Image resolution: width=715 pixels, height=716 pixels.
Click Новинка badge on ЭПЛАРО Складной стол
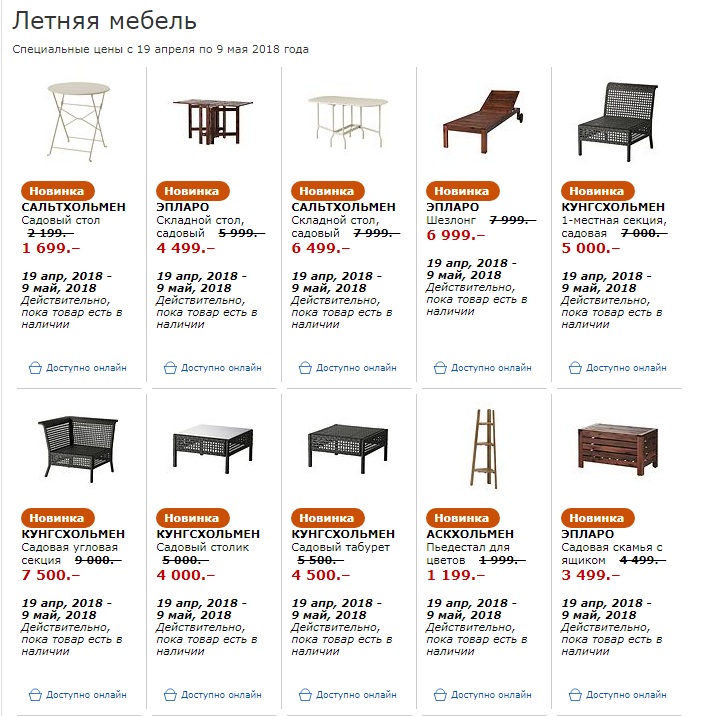192,191
